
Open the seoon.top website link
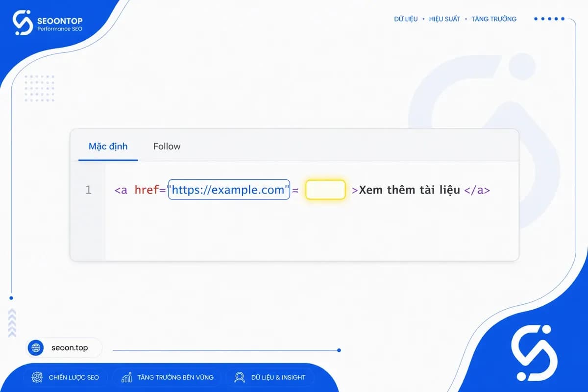pos(70,348)
